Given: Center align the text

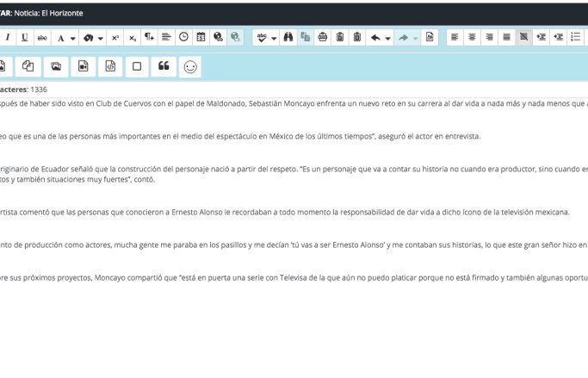Looking at the screenshot, I should [472, 37].
